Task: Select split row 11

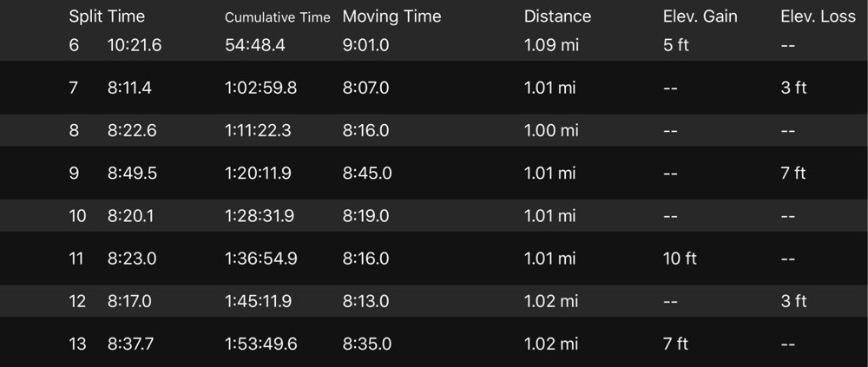Action: 434,259
